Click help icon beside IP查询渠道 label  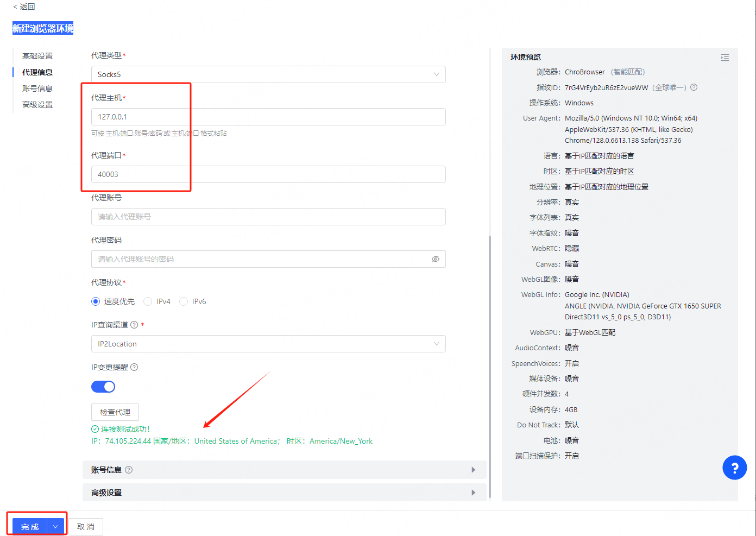(x=134, y=325)
